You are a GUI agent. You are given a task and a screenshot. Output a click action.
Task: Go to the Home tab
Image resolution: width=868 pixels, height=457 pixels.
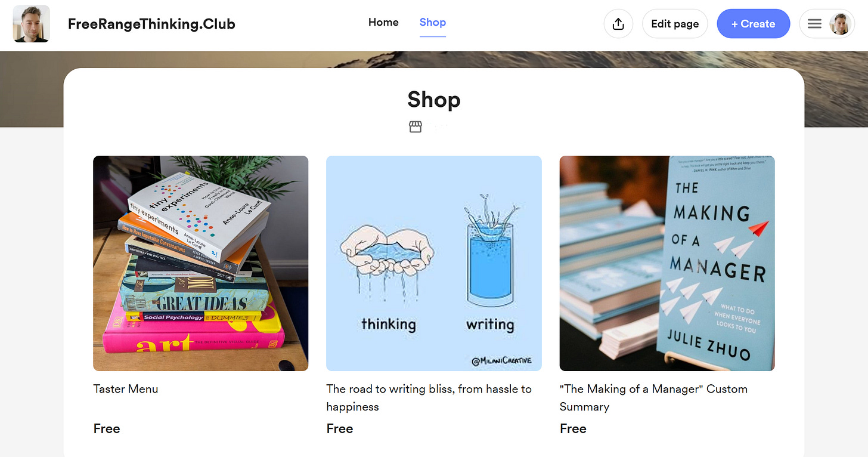(383, 23)
